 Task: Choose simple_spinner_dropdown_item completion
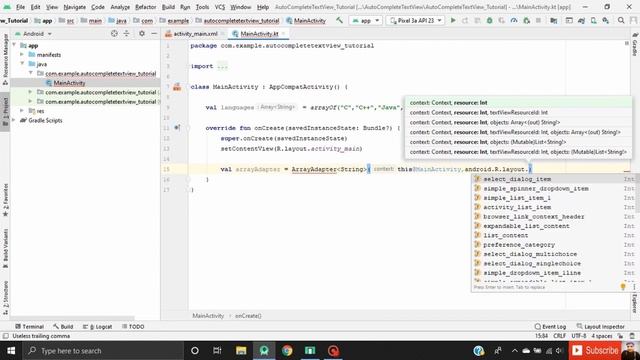pos(553,188)
